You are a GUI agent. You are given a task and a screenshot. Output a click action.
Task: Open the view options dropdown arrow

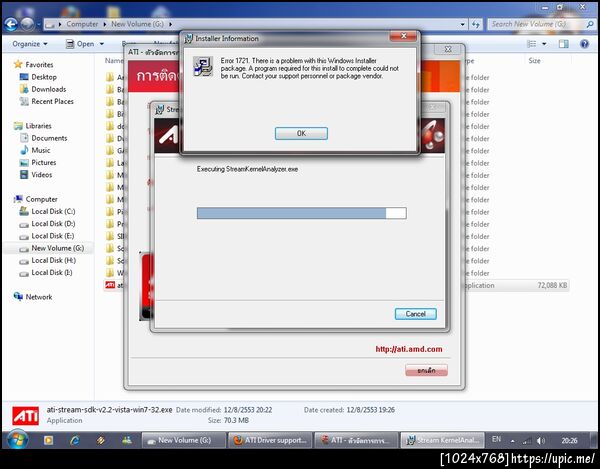pos(544,44)
